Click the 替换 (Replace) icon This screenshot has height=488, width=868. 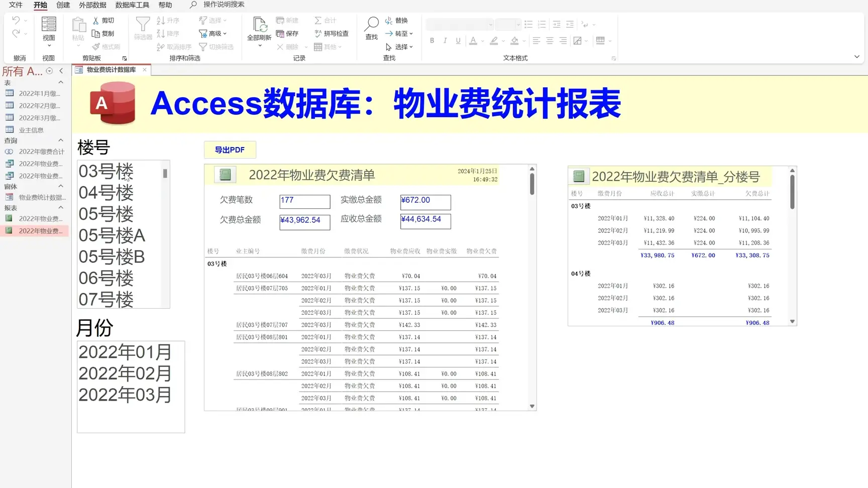(x=389, y=21)
